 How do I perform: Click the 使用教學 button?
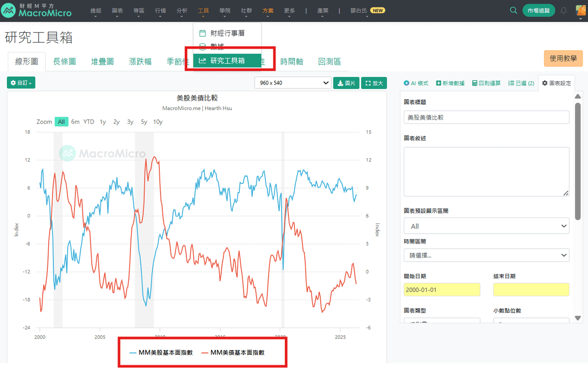coord(563,58)
